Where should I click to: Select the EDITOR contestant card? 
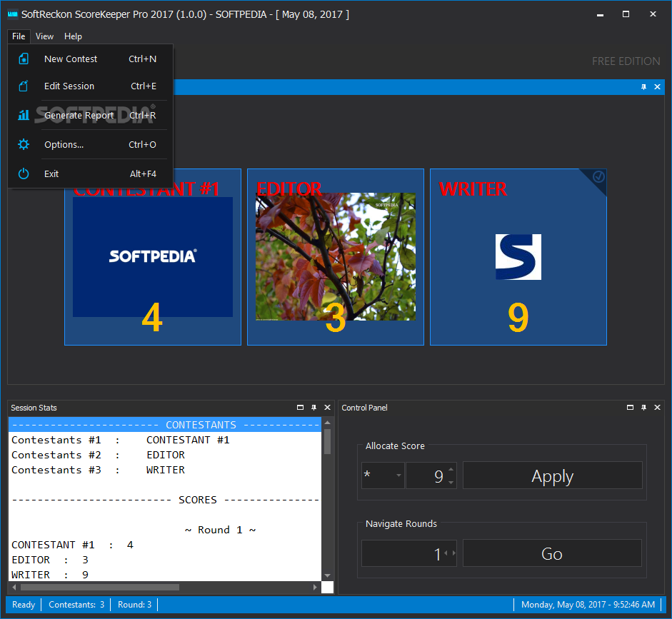point(336,256)
